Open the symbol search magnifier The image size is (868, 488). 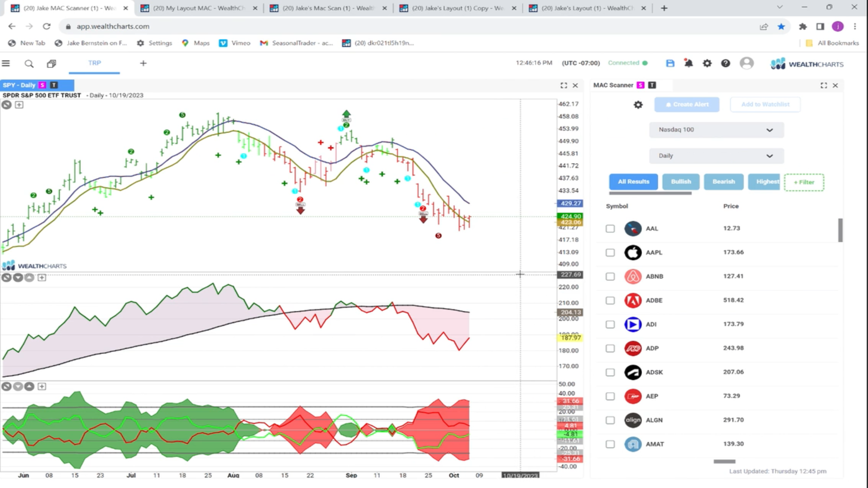29,64
